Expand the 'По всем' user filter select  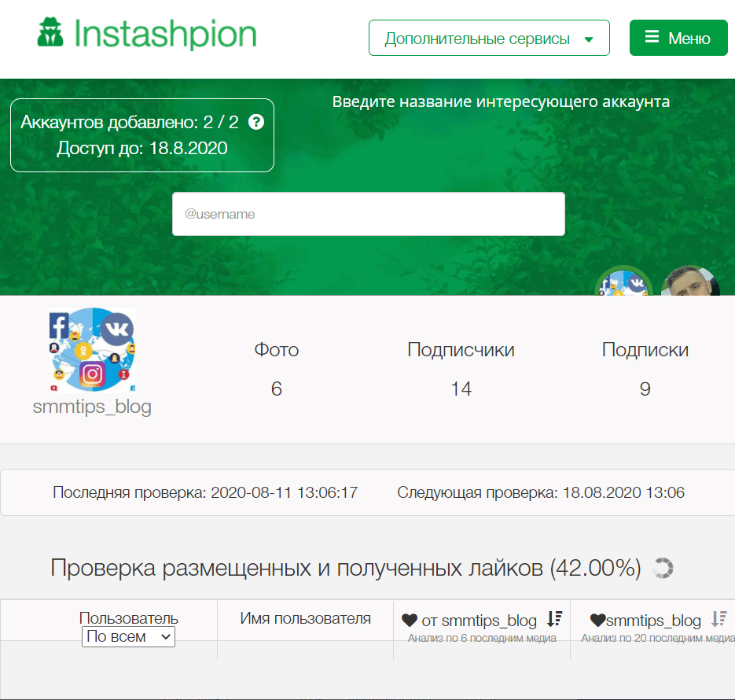(128, 637)
